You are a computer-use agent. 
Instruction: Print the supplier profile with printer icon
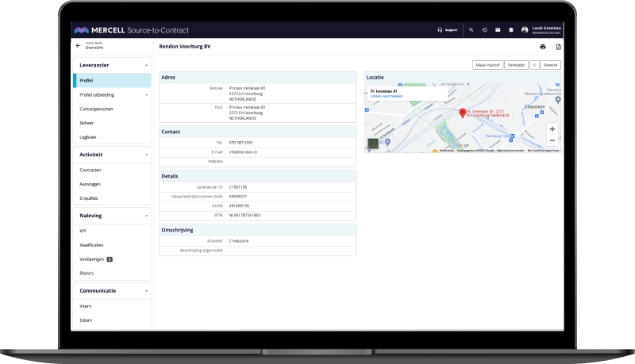tap(543, 47)
